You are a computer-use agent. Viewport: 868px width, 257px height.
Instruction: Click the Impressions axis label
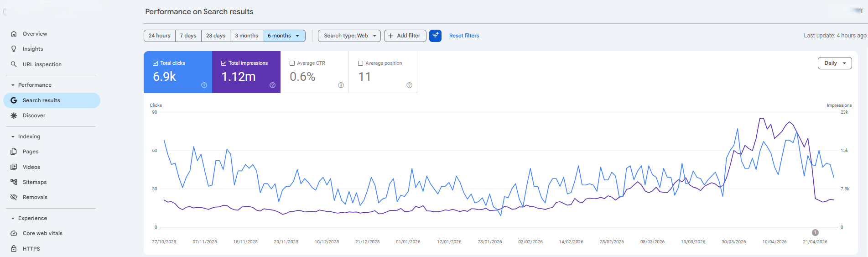(x=839, y=105)
